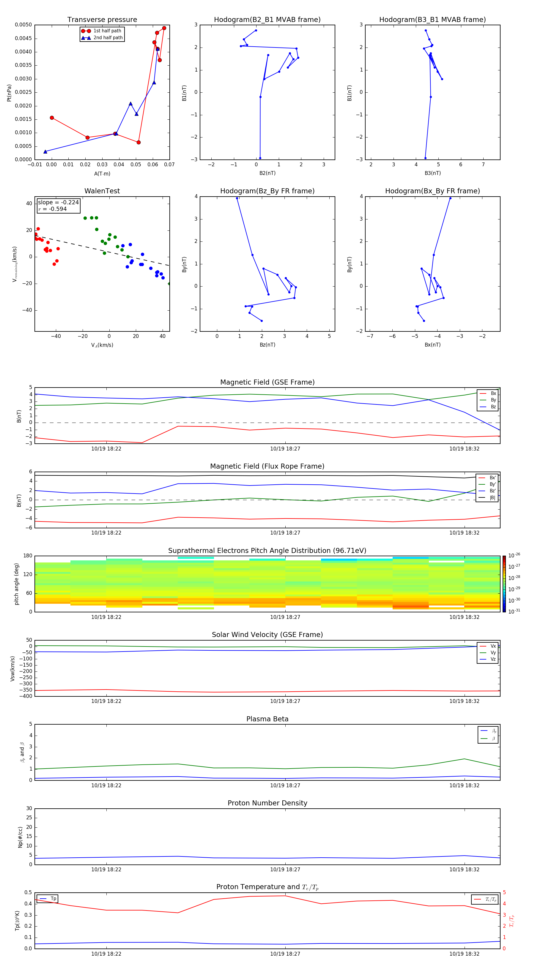535x980 pixels.
Task: Click the Te/Tp legend entry
Action: pos(485,899)
